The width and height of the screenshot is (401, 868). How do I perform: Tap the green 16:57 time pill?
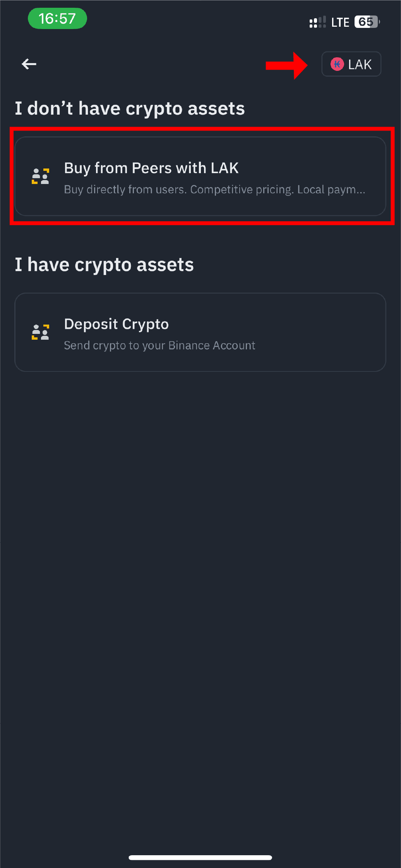coord(57,19)
